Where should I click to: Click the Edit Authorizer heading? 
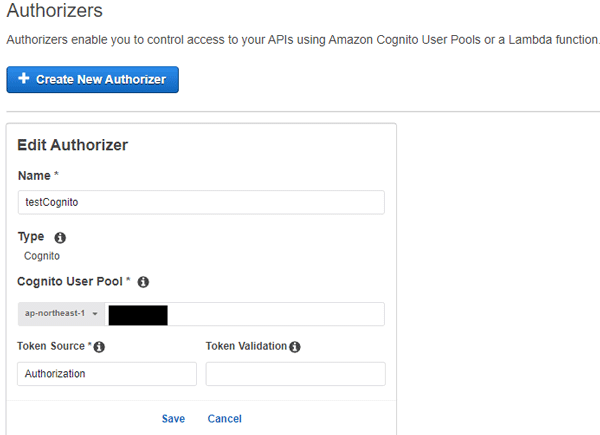[73, 145]
